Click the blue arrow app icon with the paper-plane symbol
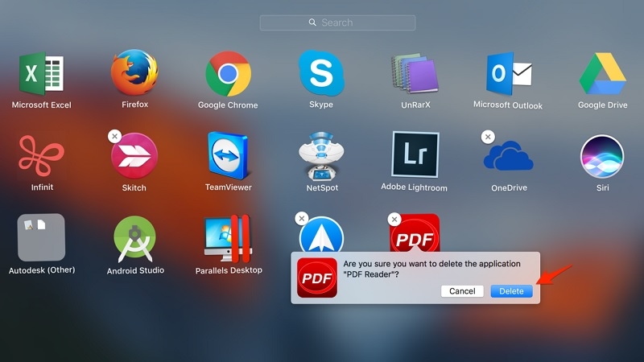 [x=321, y=235]
